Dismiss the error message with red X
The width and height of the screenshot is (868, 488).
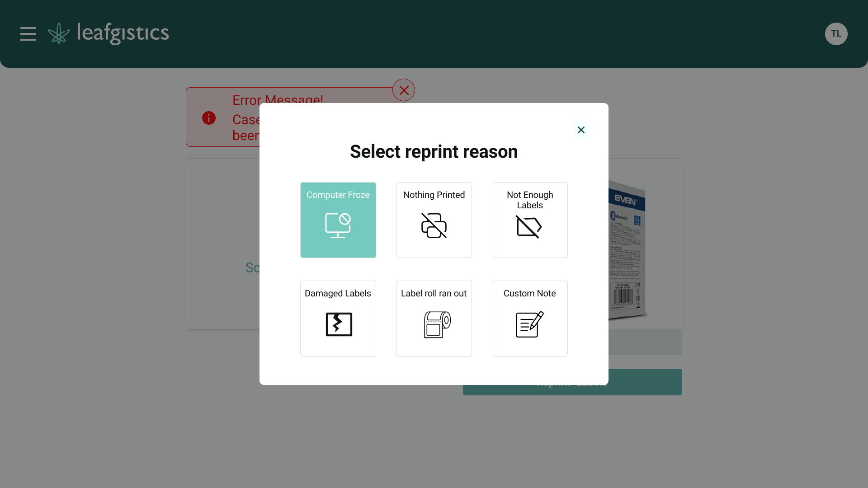404,90
